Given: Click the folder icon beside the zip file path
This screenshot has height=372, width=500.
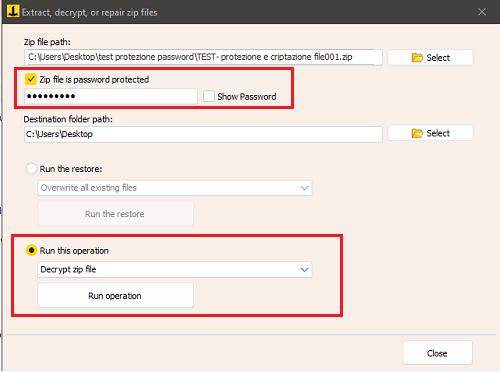Looking at the screenshot, I should [417, 58].
